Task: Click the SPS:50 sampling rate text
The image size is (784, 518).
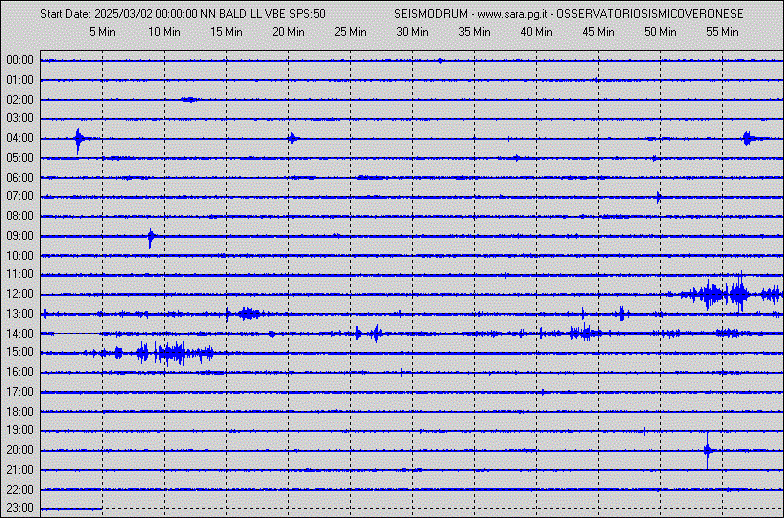Action: pyautogui.click(x=308, y=14)
